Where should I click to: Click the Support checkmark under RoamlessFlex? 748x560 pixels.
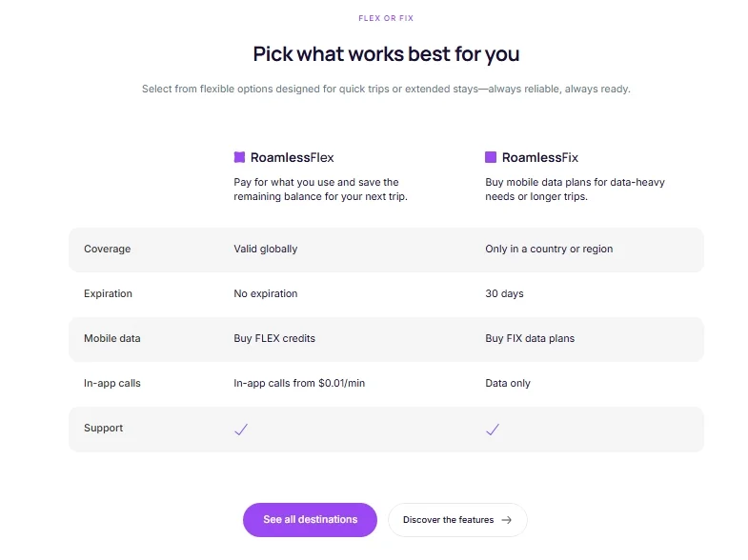point(241,430)
